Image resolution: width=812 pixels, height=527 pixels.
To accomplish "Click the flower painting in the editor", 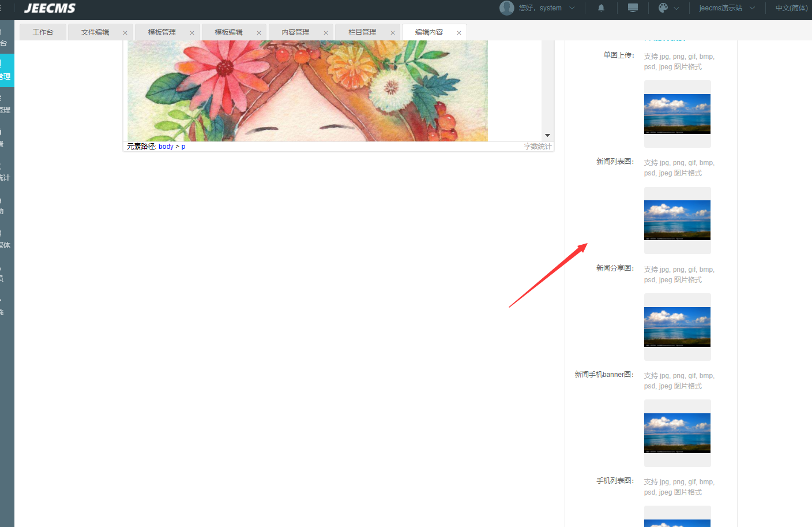I will pyautogui.click(x=307, y=91).
